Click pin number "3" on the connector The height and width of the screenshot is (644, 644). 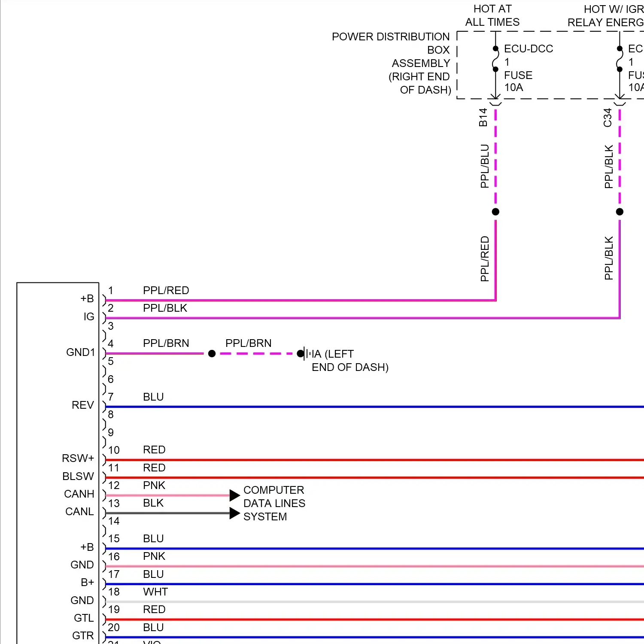click(111, 326)
